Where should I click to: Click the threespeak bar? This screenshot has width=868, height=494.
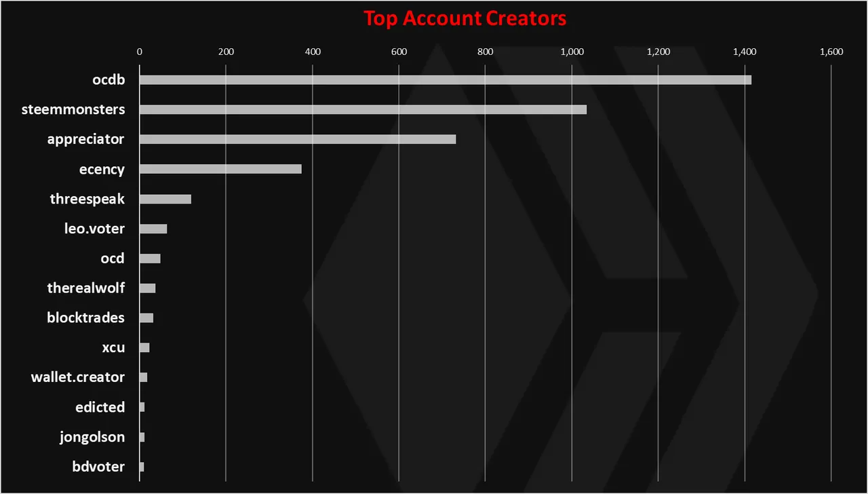pos(165,199)
